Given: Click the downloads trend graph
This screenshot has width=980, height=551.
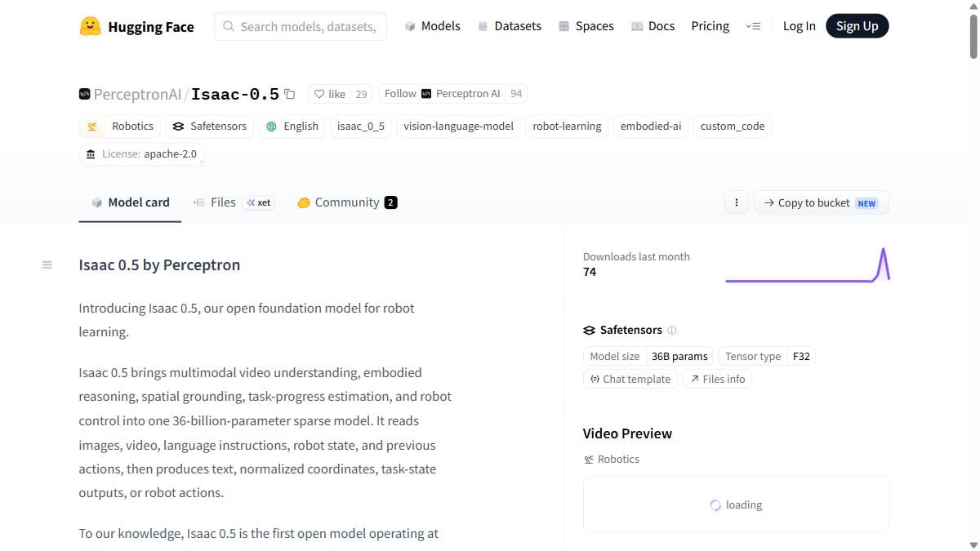Looking at the screenshot, I should [807, 265].
